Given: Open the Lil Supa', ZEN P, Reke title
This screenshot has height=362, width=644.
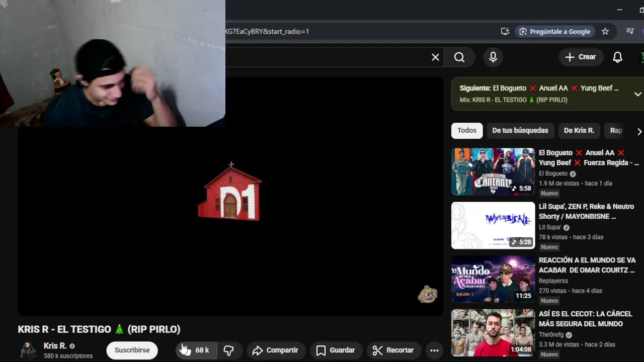Looking at the screenshot, I should (587, 212).
